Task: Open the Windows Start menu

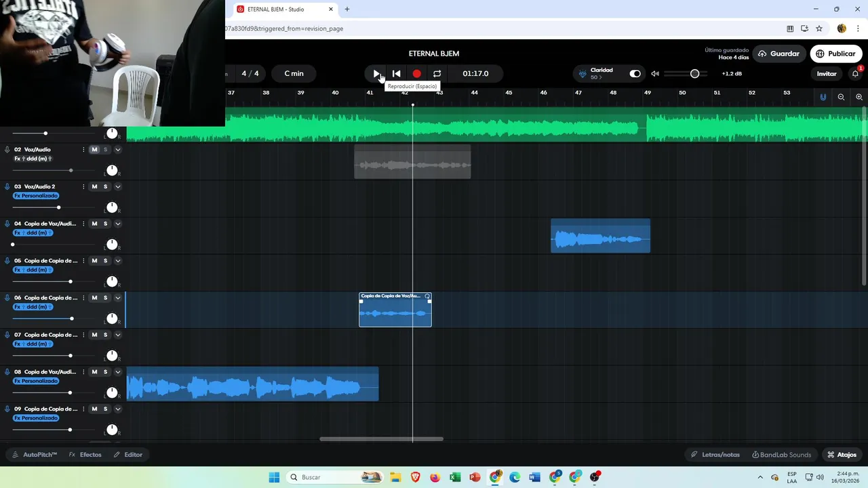Action: click(x=274, y=477)
